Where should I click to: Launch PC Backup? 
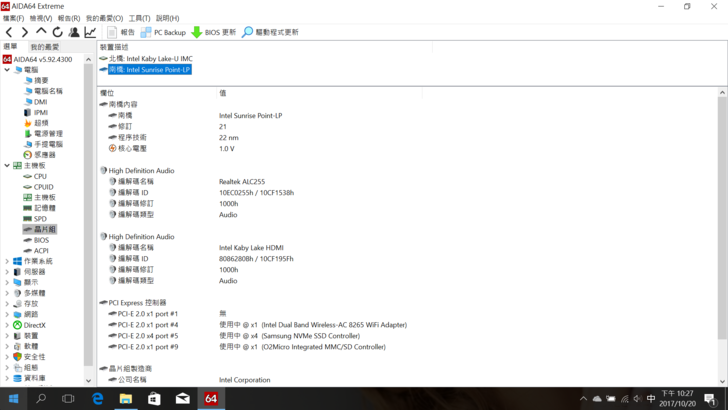[x=163, y=32]
